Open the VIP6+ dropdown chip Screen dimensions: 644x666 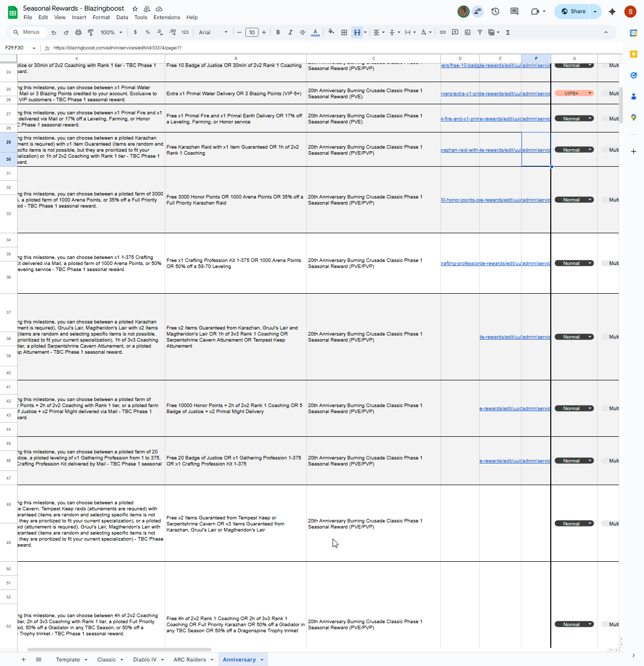coord(574,93)
